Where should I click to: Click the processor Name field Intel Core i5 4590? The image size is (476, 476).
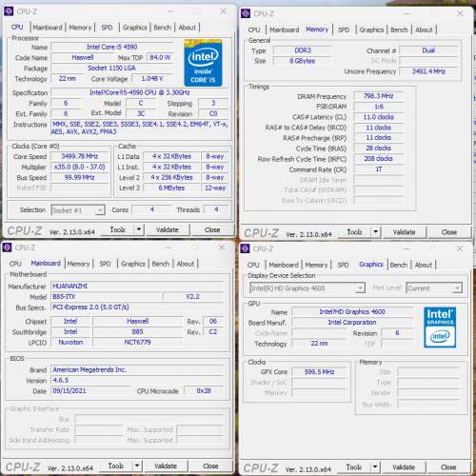tap(112, 47)
